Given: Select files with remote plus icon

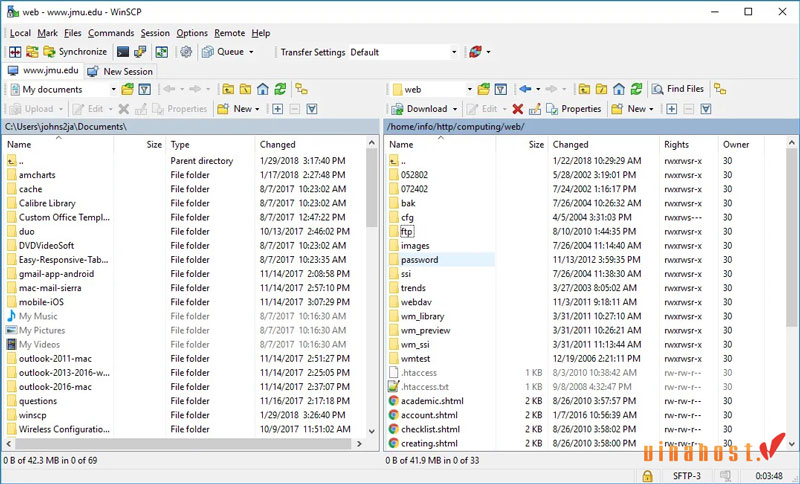Looking at the screenshot, I should coord(671,109).
